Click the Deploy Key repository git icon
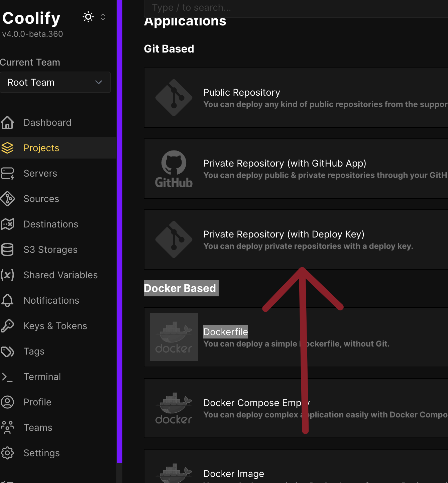 tap(174, 239)
